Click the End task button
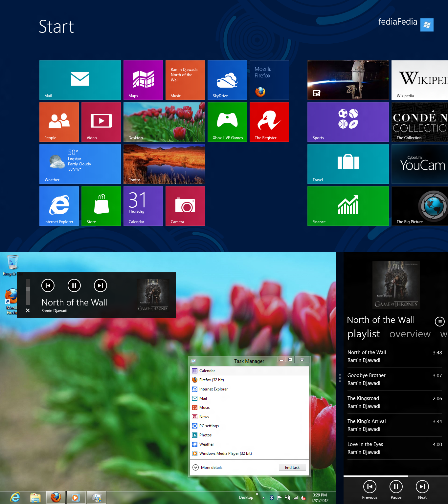This screenshot has width=448, height=504. click(x=292, y=468)
